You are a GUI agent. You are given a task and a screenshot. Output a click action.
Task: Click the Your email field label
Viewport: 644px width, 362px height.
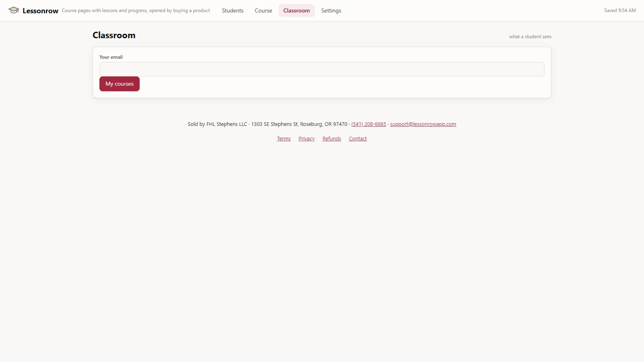111,57
